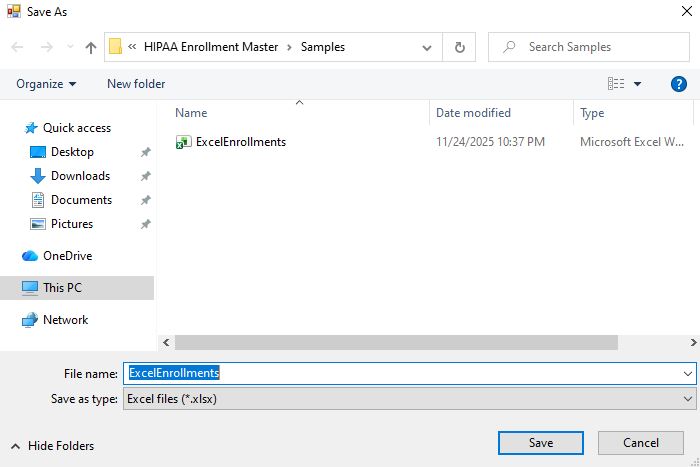Open Documents in navigation pane
Image resolution: width=700 pixels, height=467 pixels.
(81, 200)
